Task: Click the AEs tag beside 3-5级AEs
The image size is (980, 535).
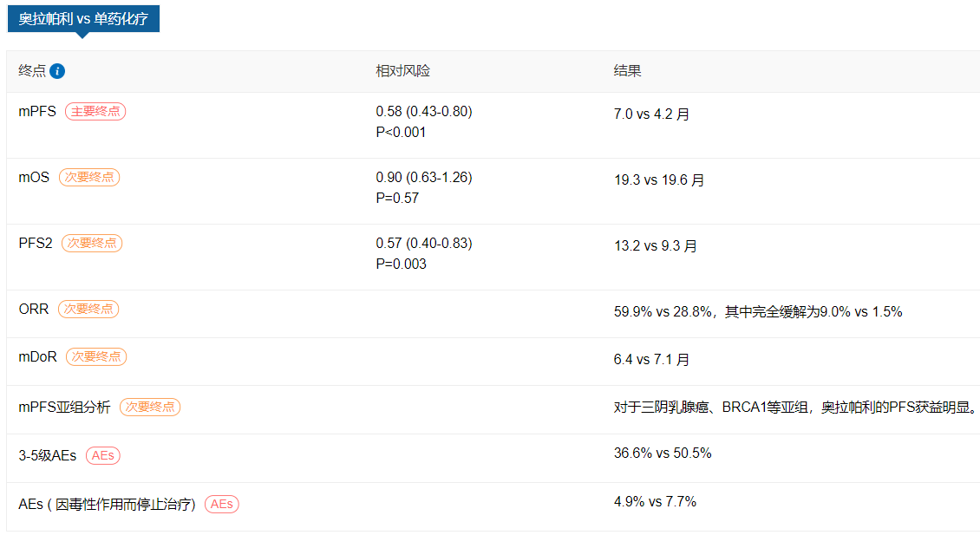Action: (103, 455)
